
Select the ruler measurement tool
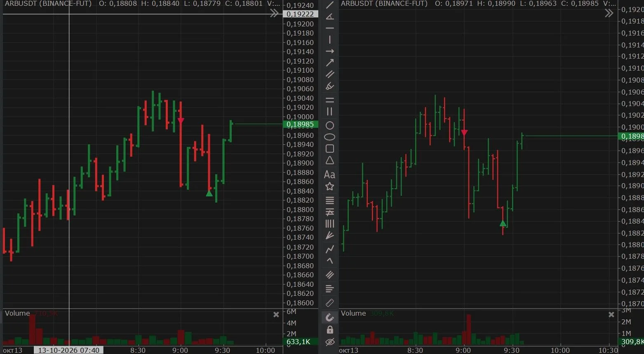pos(329,303)
